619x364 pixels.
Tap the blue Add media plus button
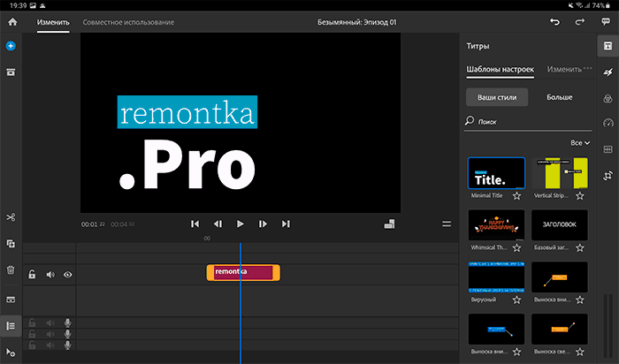[x=11, y=46]
